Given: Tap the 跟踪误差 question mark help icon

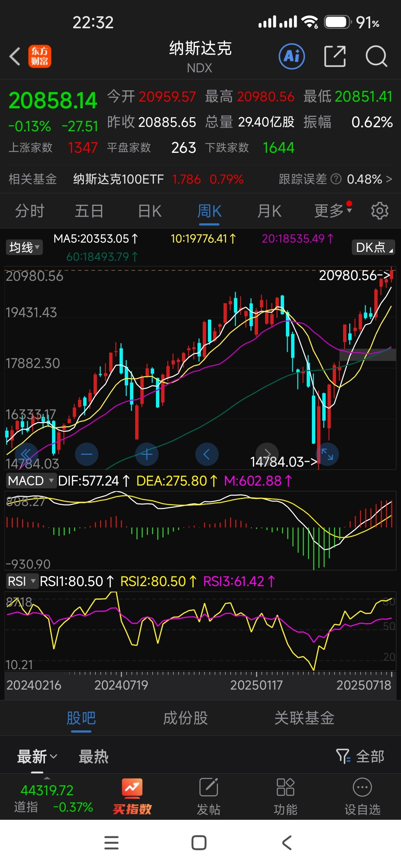Looking at the screenshot, I should click(336, 179).
